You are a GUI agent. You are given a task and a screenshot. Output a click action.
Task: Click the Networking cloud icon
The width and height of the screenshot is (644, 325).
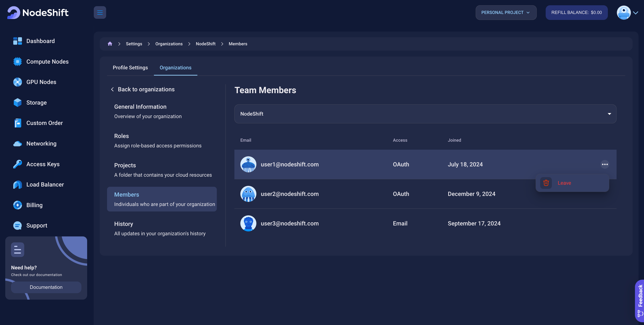(x=18, y=144)
